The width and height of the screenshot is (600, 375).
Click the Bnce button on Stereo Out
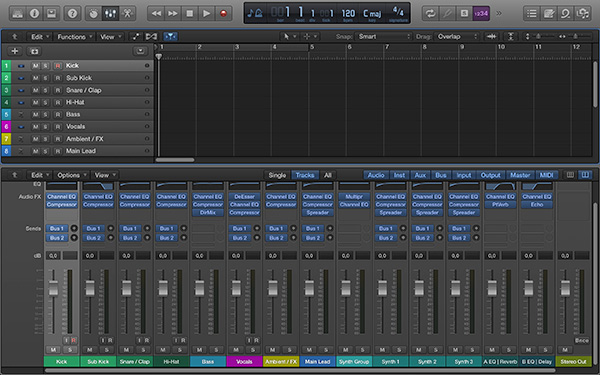[582, 340]
